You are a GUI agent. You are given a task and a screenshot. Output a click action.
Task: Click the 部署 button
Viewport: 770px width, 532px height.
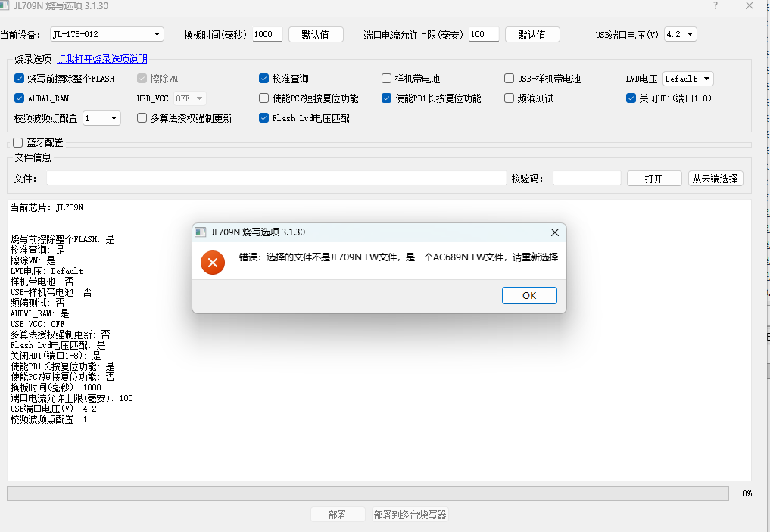pyautogui.click(x=338, y=515)
